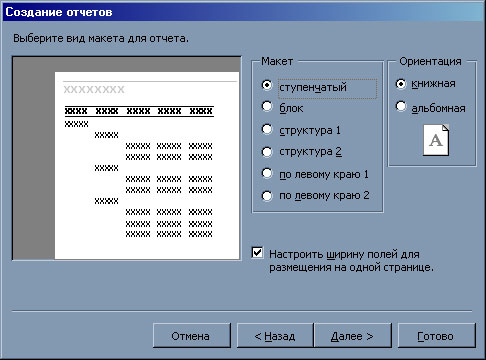The image size is (486, 360).
Task: Finish wizard with the Готово button
Action: coord(437,336)
